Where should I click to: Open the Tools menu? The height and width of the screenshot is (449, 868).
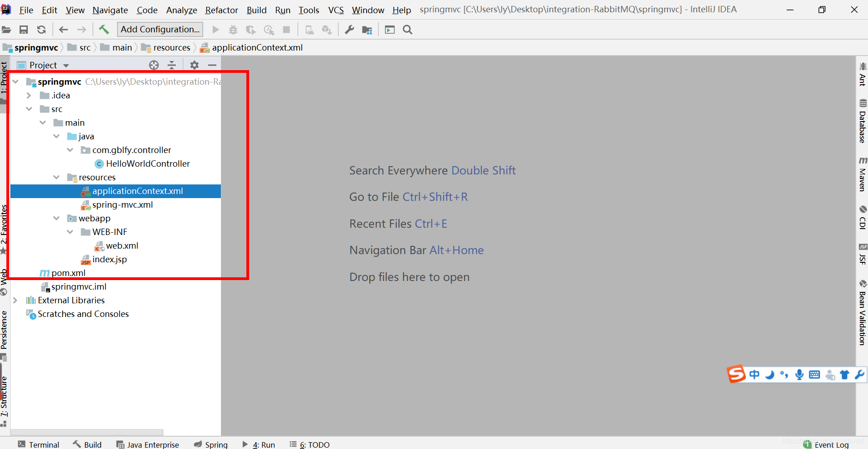pos(309,10)
